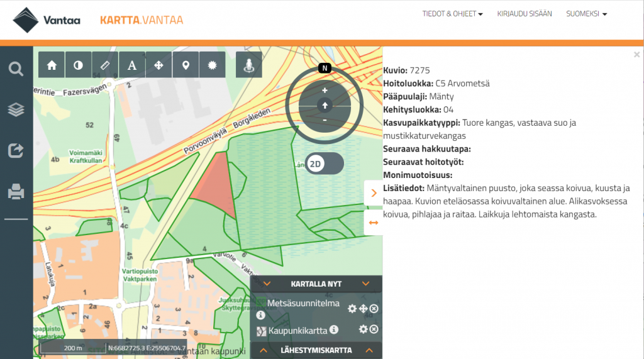Image resolution: width=644 pixels, height=359 pixels.
Task: Click the Metsäsuunnitelma layer name
Action: click(304, 303)
